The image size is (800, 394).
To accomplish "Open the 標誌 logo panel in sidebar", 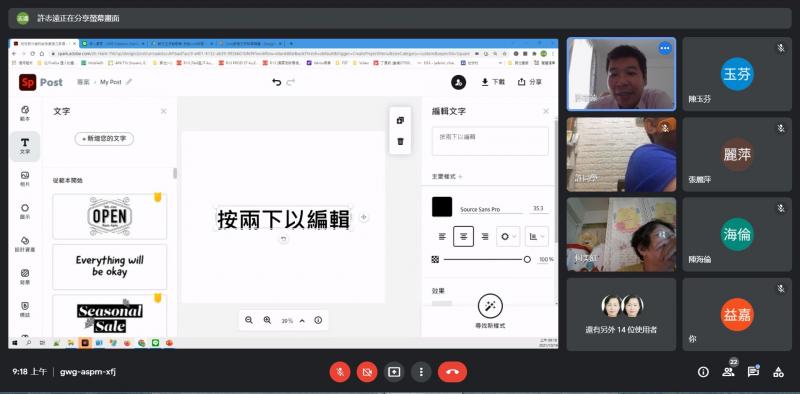I will [25, 309].
